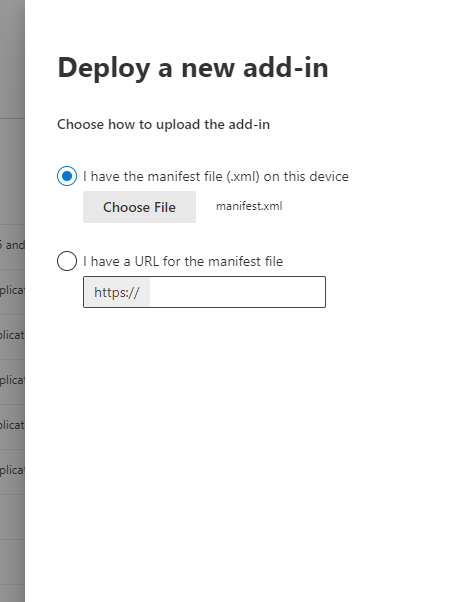Image resolution: width=473 pixels, height=602 pixels.
Task: Click the manifest.xml selected file name
Action: [249, 206]
